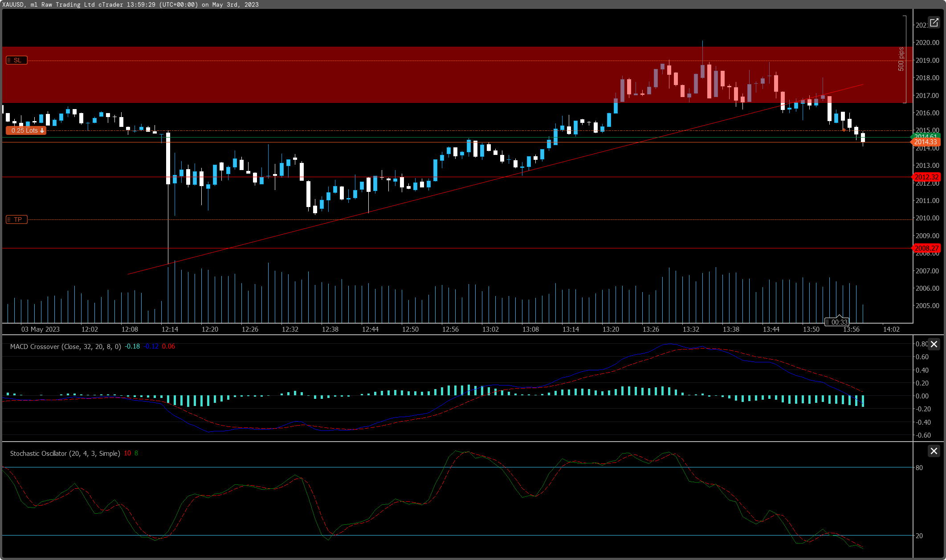The height and width of the screenshot is (560, 946).
Task: Click the red 2012.32 price marker
Action: coord(926,177)
